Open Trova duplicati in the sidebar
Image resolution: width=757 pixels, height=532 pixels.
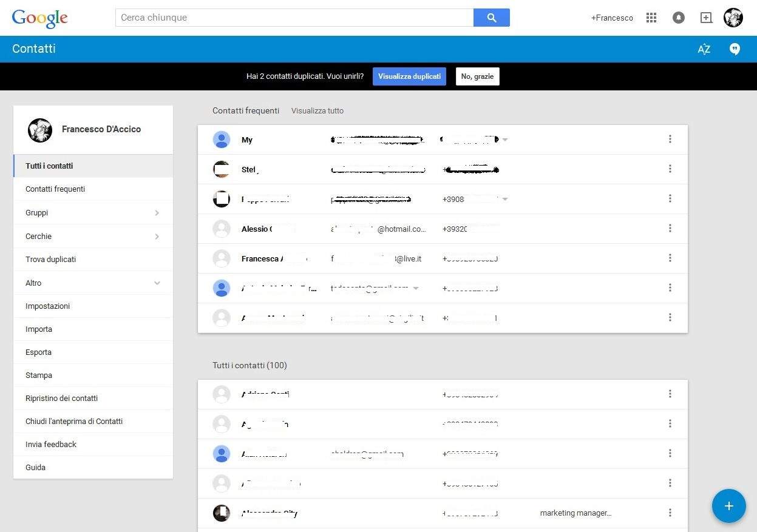[51, 260]
